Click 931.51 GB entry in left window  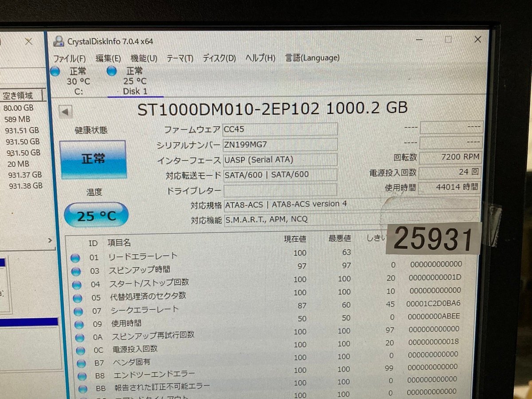(22, 130)
